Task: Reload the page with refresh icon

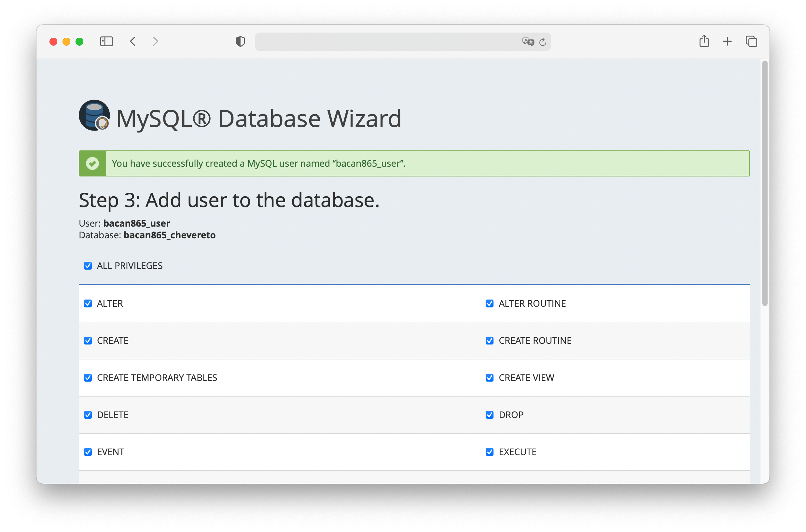Action: [543, 42]
